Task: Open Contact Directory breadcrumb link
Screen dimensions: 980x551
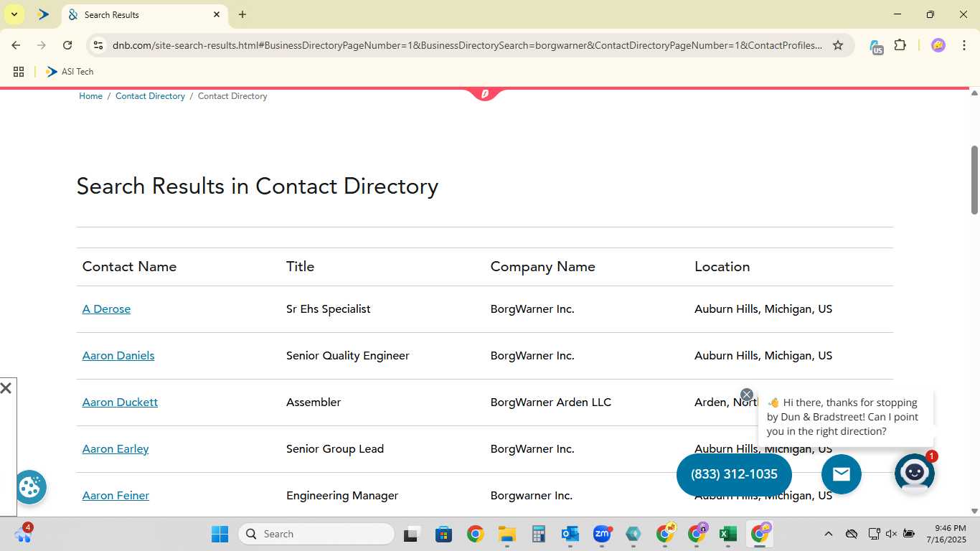Action: pos(150,96)
